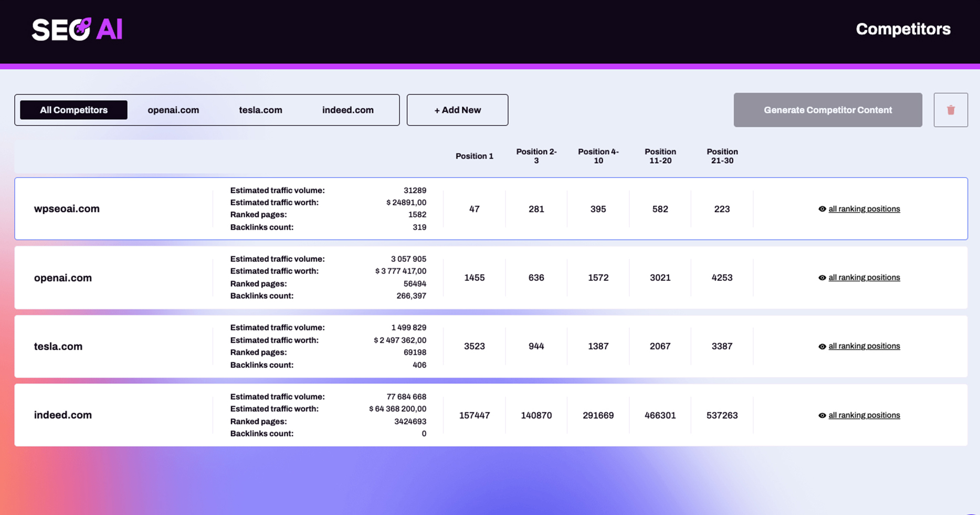Click ranked pages value 3424693
Screen dimensions: 980x515
[x=410, y=422]
